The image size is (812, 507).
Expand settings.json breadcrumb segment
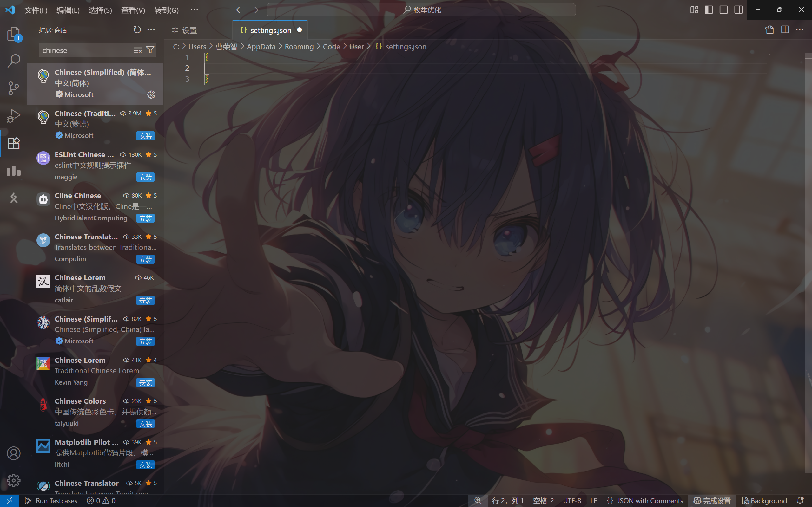tap(401, 47)
